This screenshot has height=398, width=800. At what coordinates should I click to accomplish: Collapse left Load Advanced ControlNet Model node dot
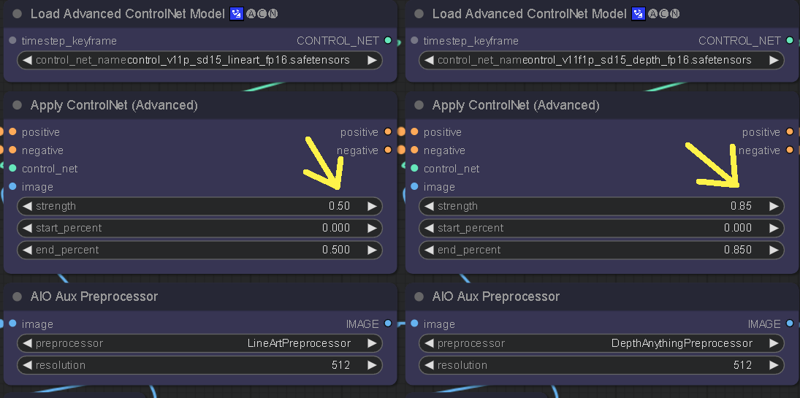point(17,14)
